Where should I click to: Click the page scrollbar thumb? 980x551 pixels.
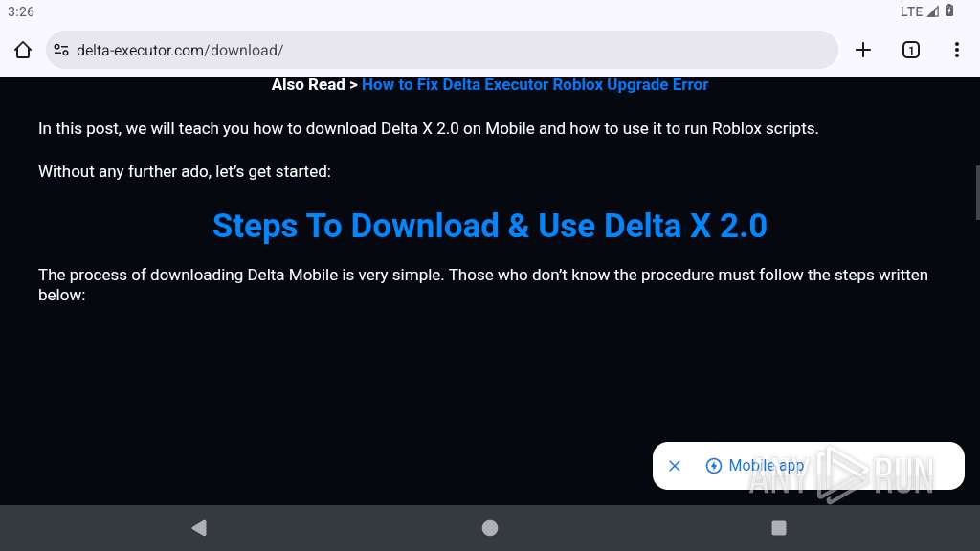[977, 192]
